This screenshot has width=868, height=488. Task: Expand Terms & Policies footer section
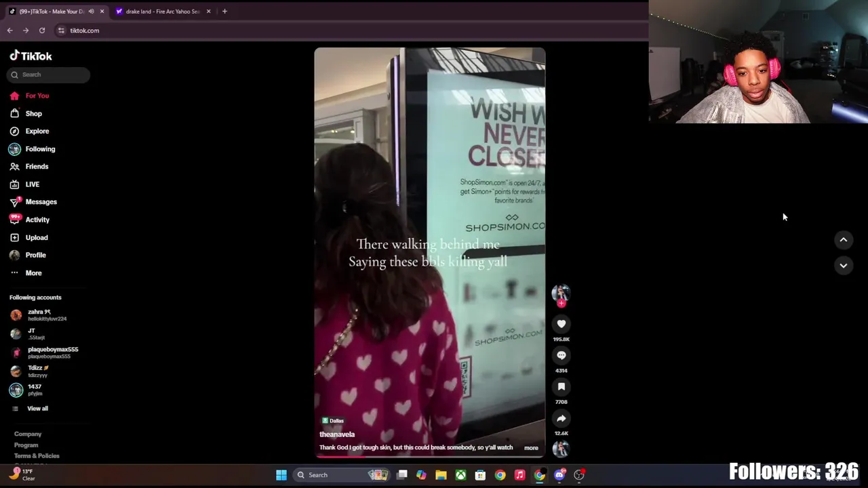coord(37,456)
